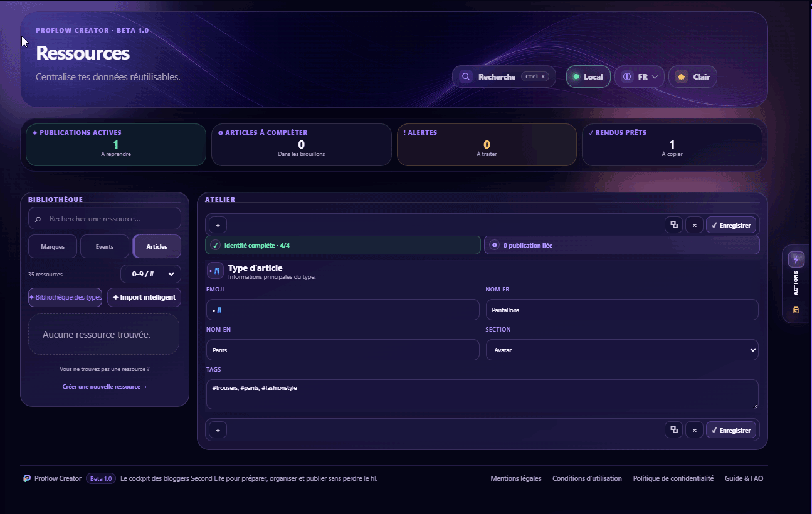812x514 pixels.
Task: Click the top plus icon in Atelier
Action: click(218, 224)
